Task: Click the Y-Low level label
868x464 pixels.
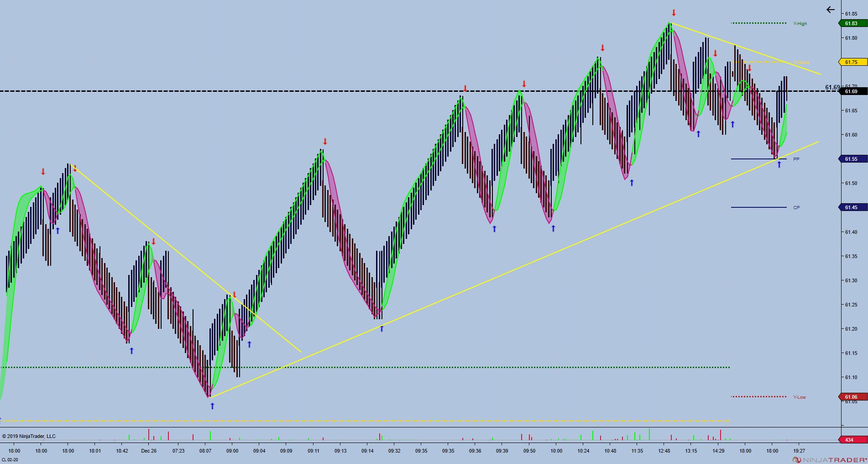Action: 800,397
